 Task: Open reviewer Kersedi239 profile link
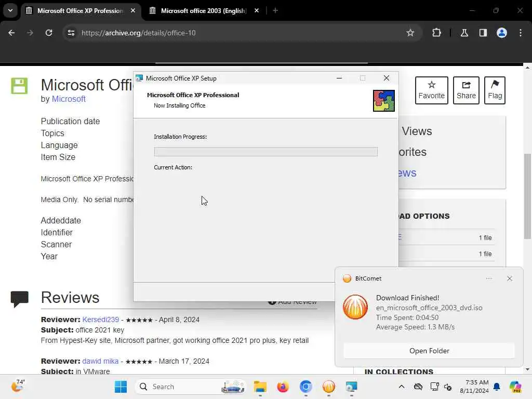(x=100, y=320)
